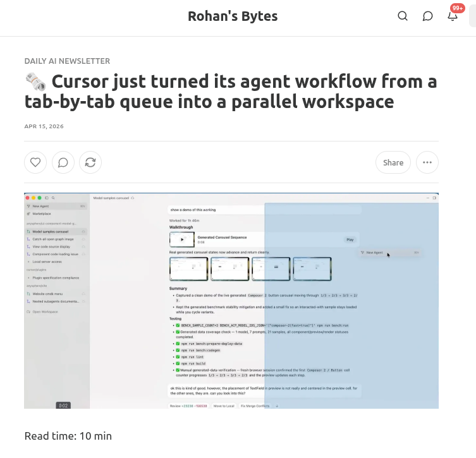Open search with the magnifier icon
476x458 pixels.
(403, 16)
